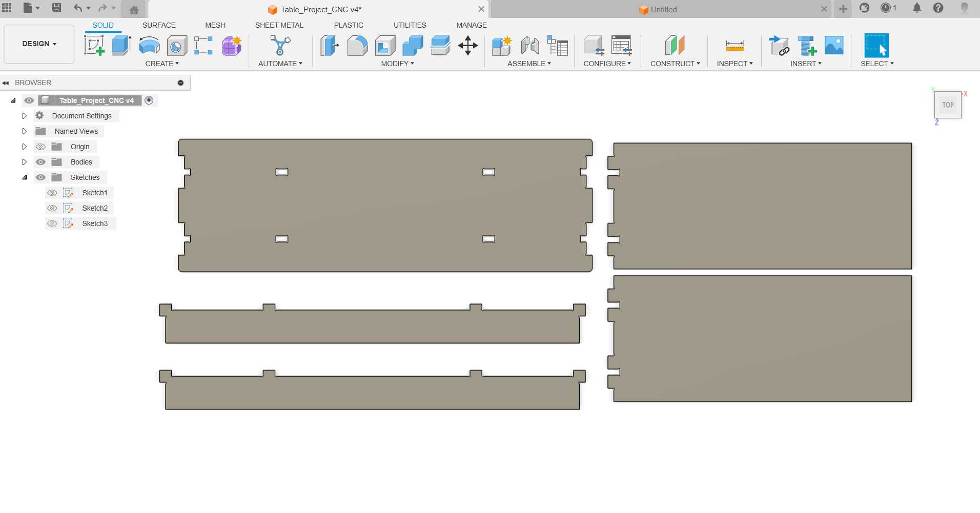
Task: Open the ASSEMBLE dropdown menu
Action: pyautogui.click(x=529, y=64)
